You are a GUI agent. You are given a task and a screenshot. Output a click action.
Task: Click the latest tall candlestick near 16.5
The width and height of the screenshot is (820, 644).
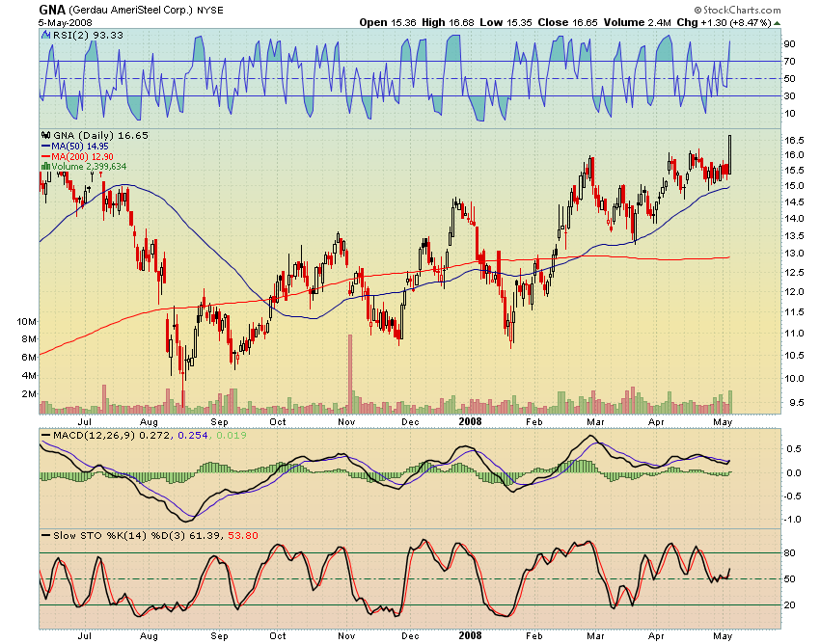pyautogui.click(x=729, y=154)
